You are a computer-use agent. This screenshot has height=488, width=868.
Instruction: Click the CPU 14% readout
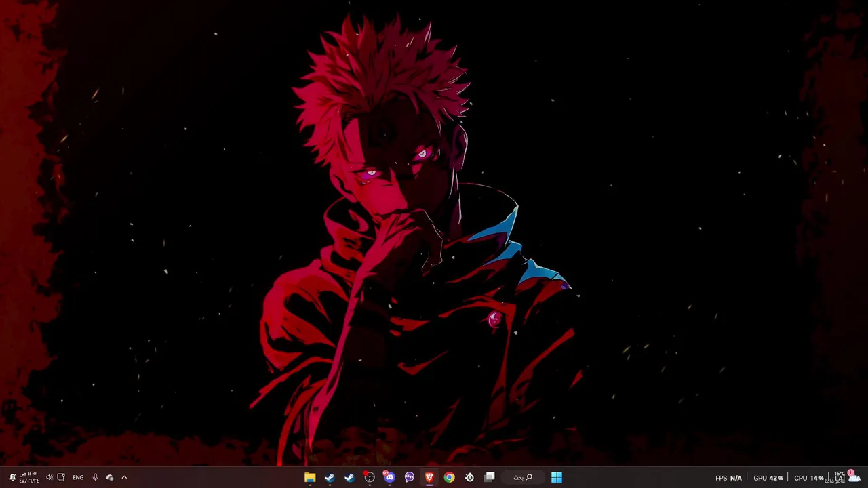coord(808,478)
